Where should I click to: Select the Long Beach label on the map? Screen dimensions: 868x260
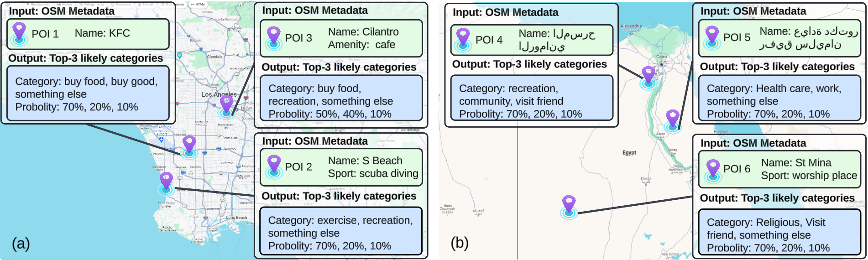pyautogui.click(x=236, y=218)
